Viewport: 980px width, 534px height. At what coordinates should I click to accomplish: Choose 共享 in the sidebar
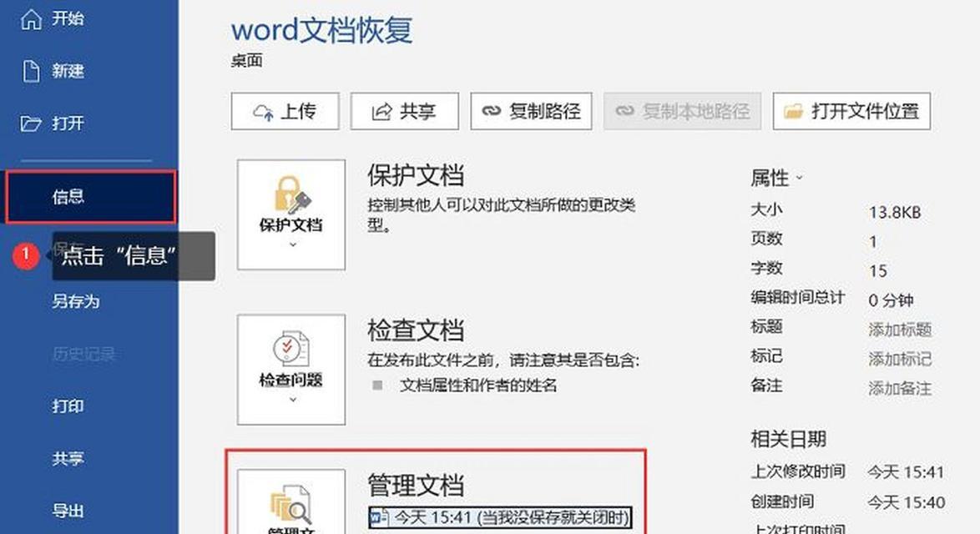point(68,459)
